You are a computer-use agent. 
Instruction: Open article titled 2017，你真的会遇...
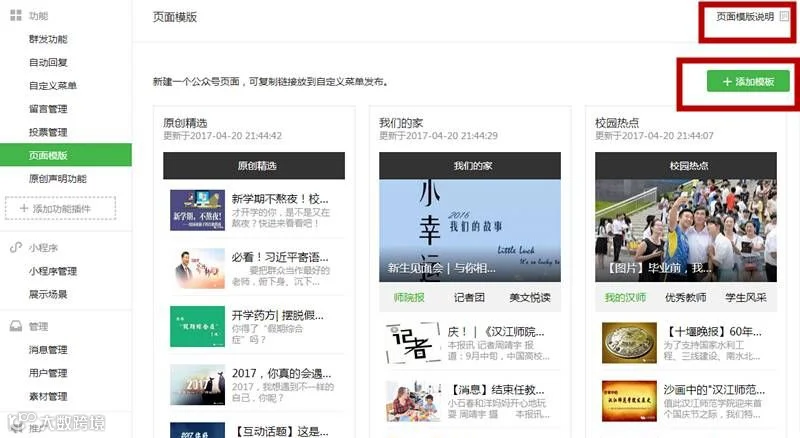click(x=282, y=373)
